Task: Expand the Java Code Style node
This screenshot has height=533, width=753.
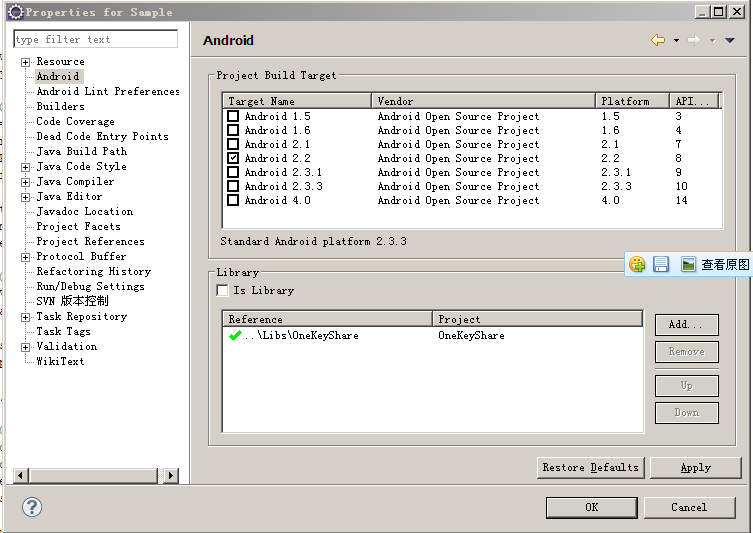Action: (25, 167)
